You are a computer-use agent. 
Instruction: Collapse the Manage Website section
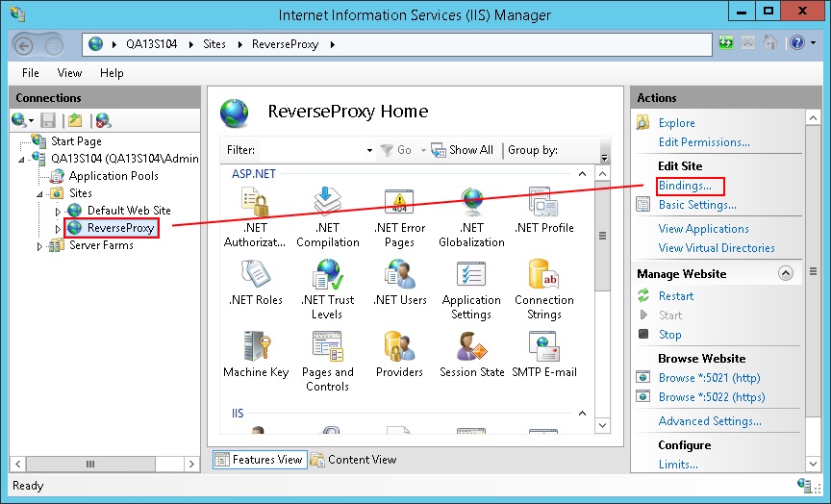[786, 273]
